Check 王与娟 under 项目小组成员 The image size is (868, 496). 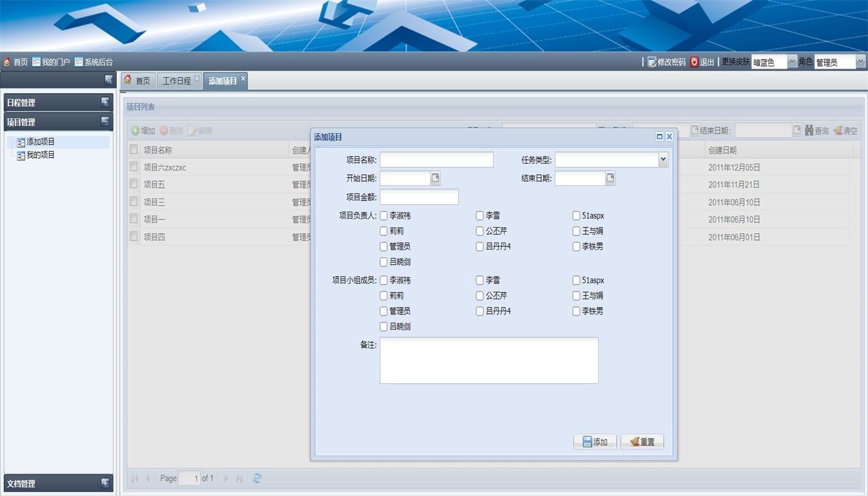pos(576,296)
